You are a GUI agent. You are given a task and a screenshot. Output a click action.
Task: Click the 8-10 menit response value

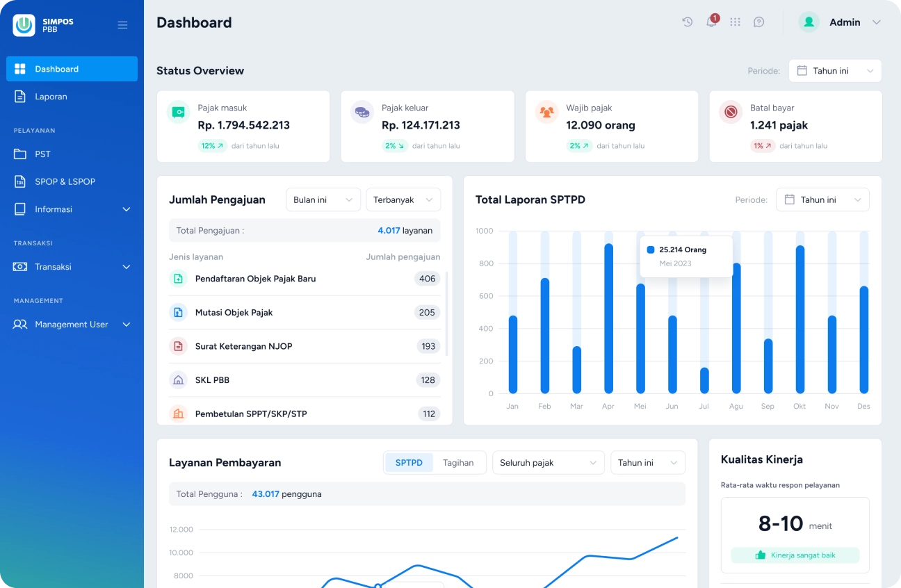(795, 523)
